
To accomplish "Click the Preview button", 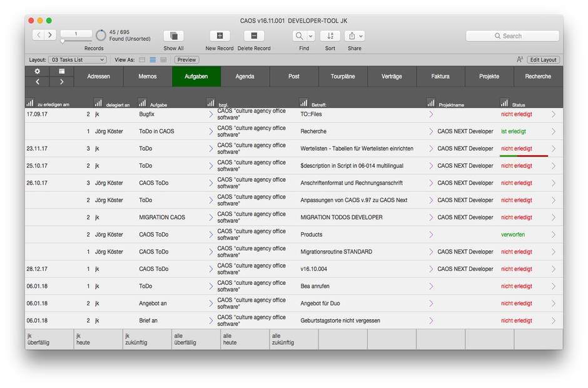I will point(186,59).
